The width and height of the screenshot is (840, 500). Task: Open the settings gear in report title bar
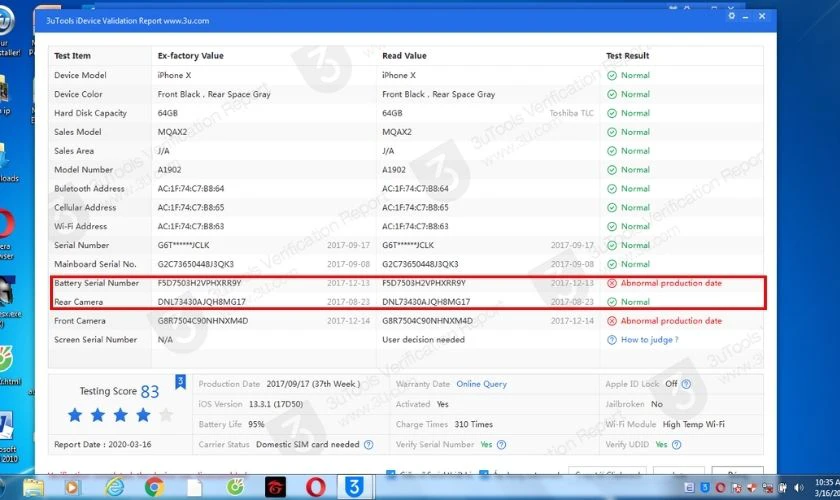click(731, 16)
